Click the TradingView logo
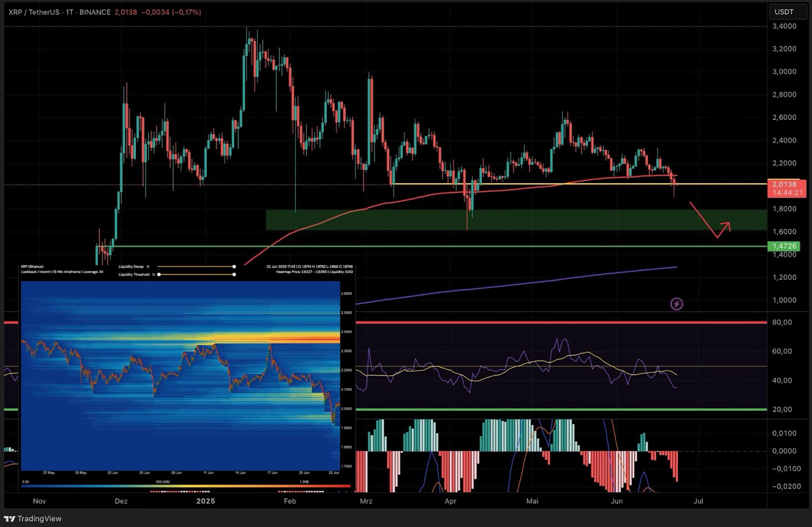 (x=32, y=518)
